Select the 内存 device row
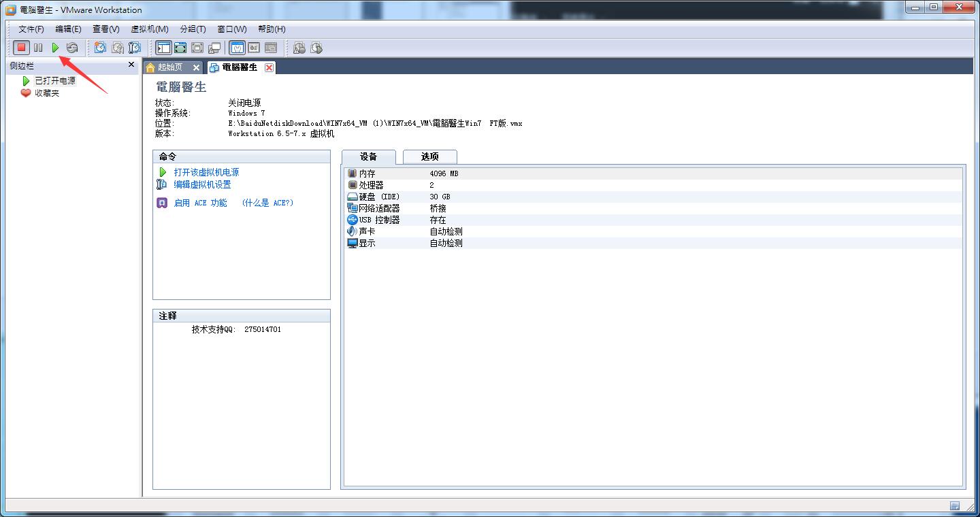980x517 pixels. click(654, 173)
